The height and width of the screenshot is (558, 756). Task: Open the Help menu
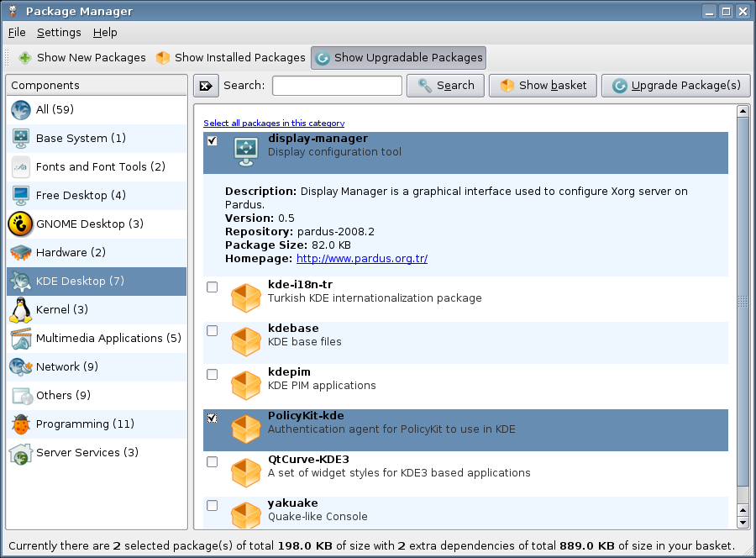coord(105,32)
